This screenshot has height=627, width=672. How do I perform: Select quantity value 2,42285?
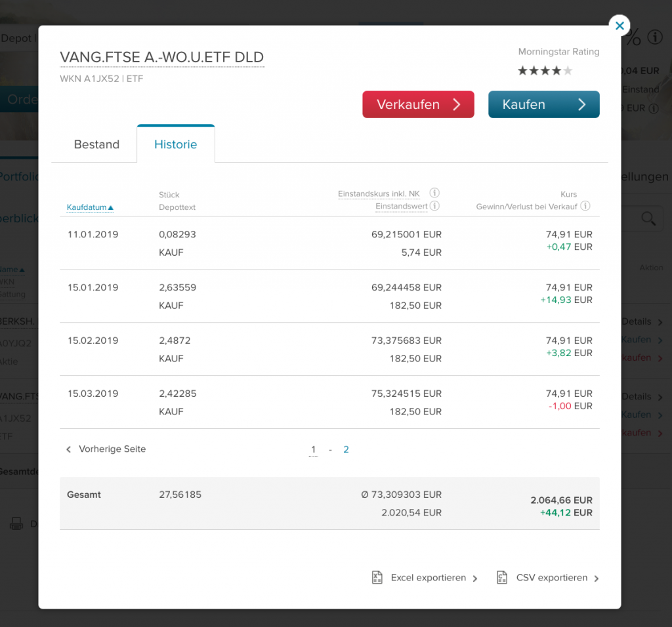point(178,394)
